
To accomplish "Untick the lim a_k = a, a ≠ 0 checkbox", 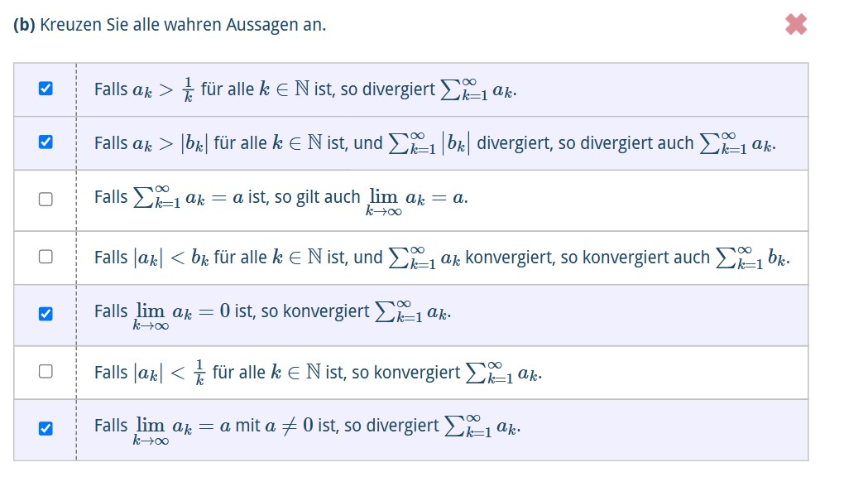I will pyautogui.click(x=46, y=429).
